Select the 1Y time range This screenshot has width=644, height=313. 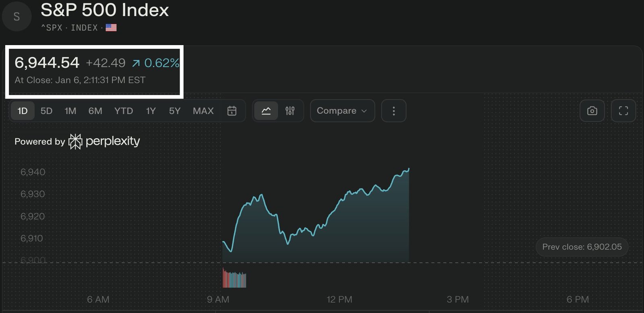click(x=151, y=111)
